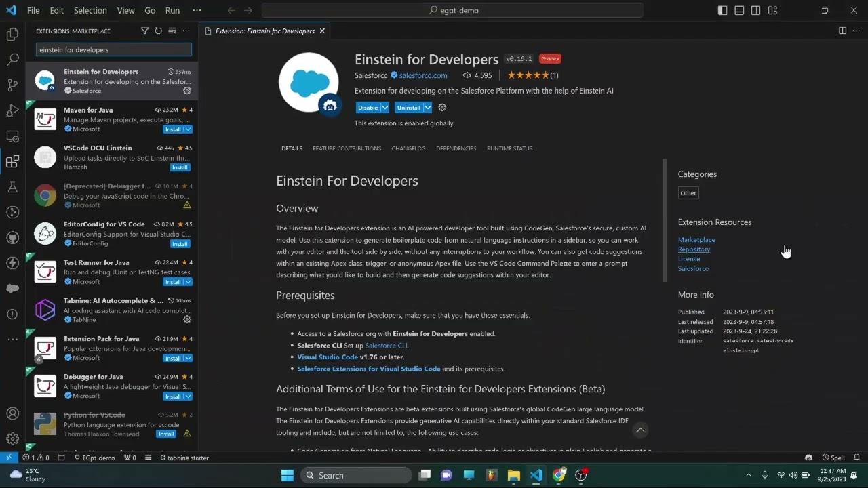Close the Einstein for Developers editor tab
The height and width of the screenshot is (488, 868).
pyautogui.click(x=322, y=30)
